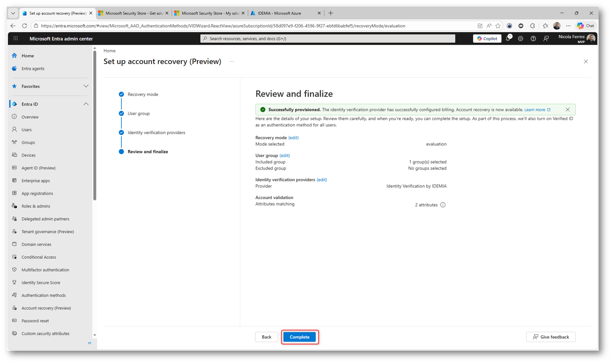Click the attributes matching info icon
Viewport: 612px width, 364px height.
click(443, 205)
